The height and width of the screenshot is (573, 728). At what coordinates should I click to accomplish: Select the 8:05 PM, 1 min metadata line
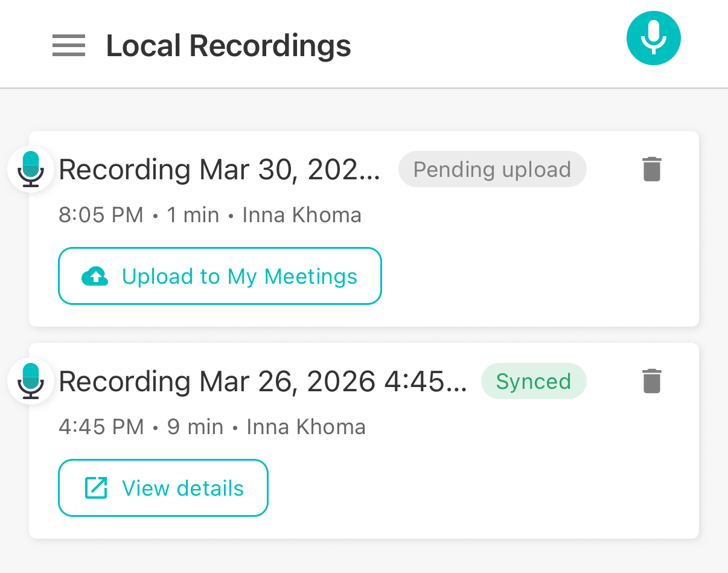[139, 215]
